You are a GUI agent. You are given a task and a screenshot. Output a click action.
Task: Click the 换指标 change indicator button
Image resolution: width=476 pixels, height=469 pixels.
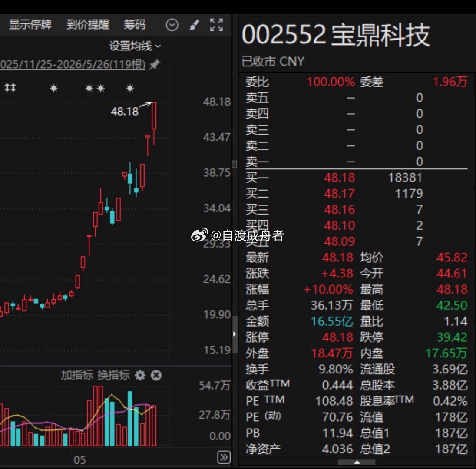click(113, 375)
